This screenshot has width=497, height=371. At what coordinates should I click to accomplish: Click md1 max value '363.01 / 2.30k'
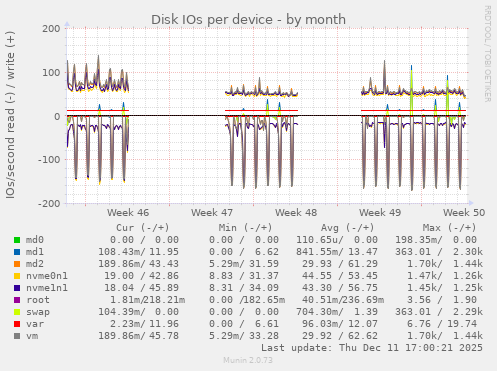pos(439,252)
